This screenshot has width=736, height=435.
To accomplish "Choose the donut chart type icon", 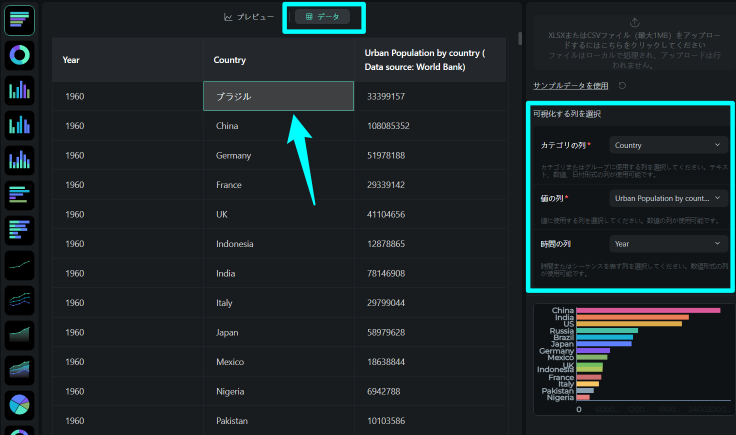I will (20, 54).
